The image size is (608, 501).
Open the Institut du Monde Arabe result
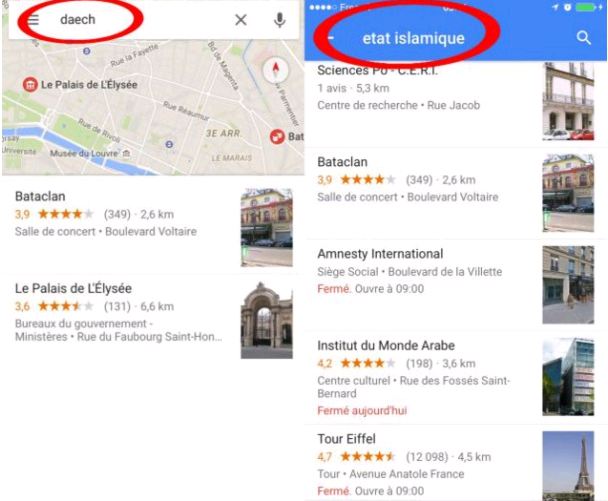(456, 378)
